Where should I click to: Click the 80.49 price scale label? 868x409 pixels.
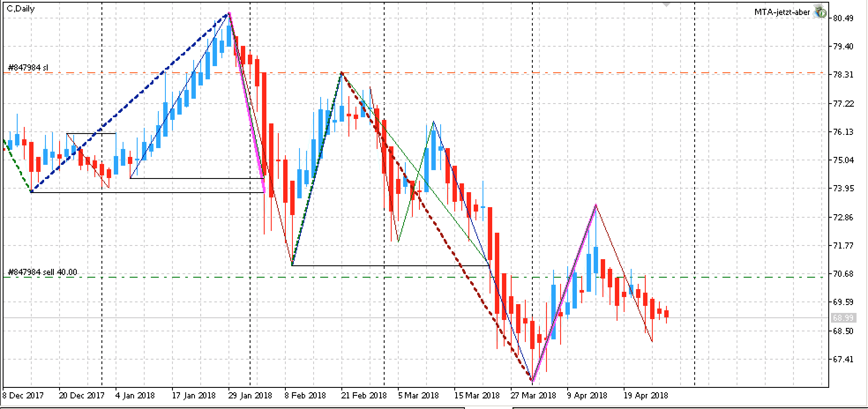(844, 18)
